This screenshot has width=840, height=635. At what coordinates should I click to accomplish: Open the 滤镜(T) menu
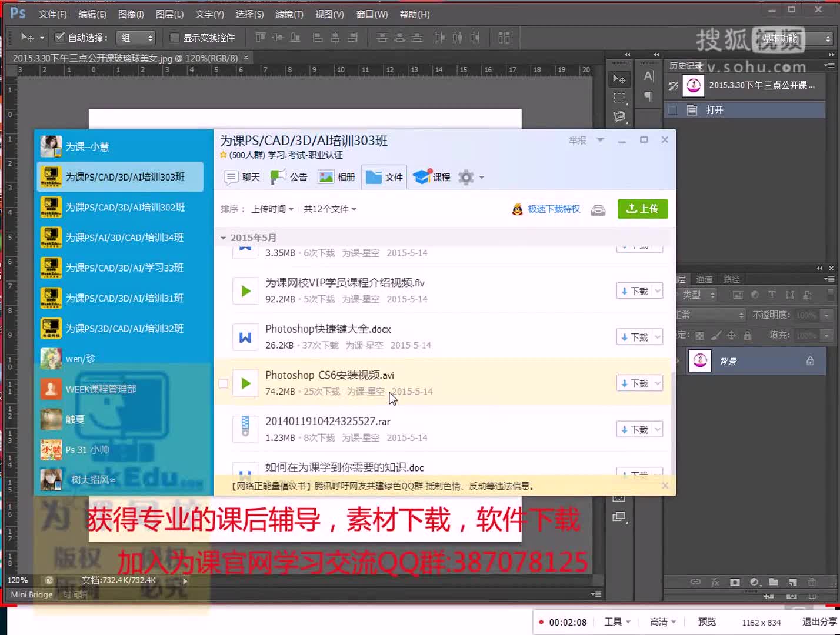pyautogui.click(x=289, y=14)
